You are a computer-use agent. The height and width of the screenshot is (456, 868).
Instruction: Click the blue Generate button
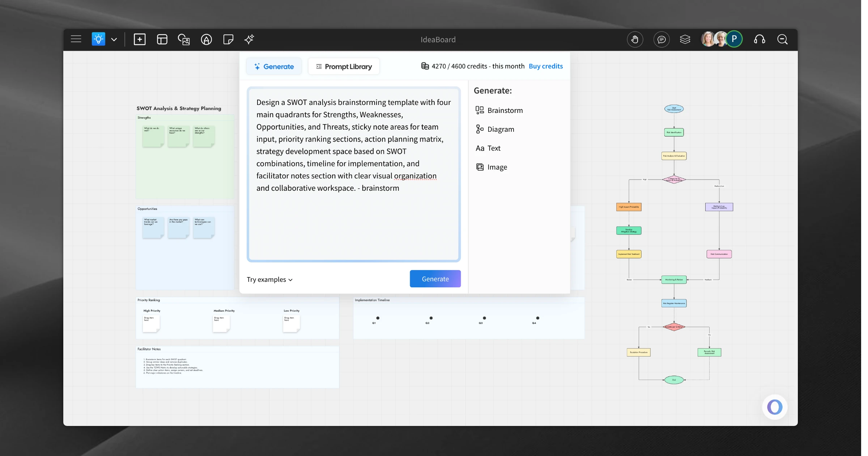tap(435, 279)
